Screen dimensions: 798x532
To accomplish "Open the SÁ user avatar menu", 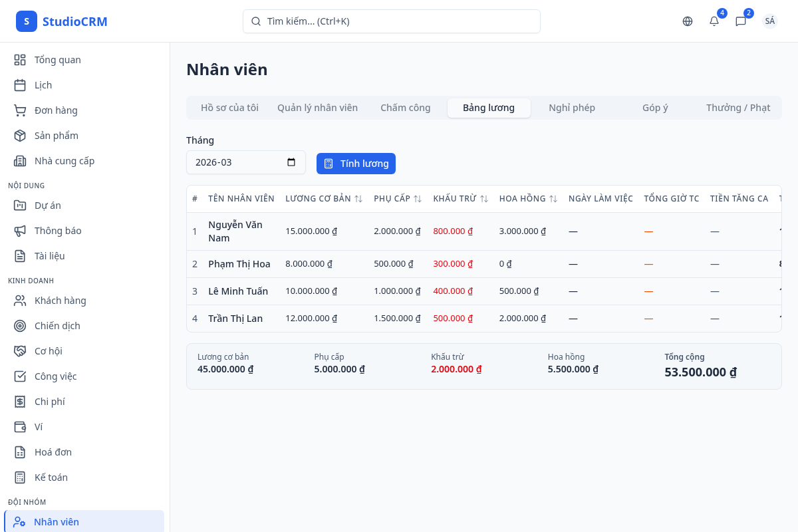I will (x=770, y=21).
